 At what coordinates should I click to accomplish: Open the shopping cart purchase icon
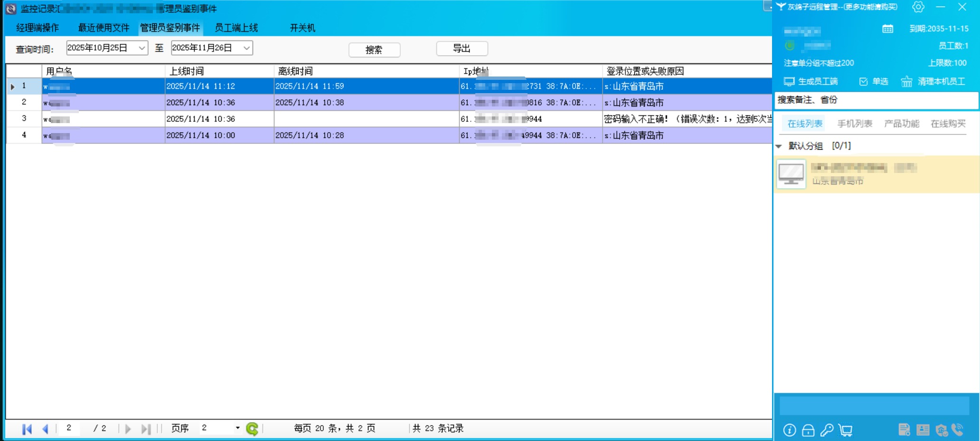[x=846, y=430]
